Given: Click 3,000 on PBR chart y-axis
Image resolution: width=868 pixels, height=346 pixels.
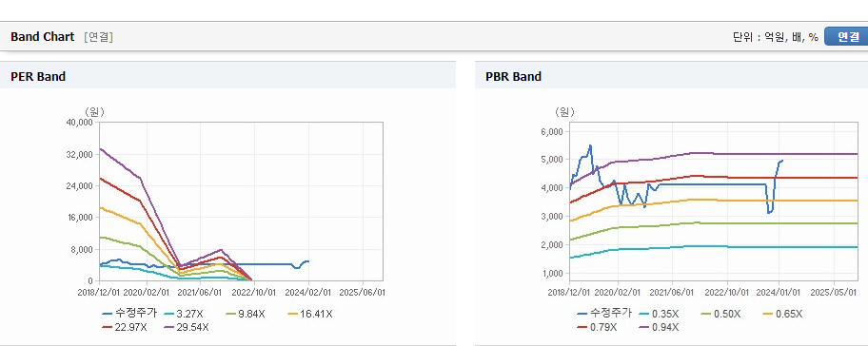Looking at the screenshot, I should [552, 217].
